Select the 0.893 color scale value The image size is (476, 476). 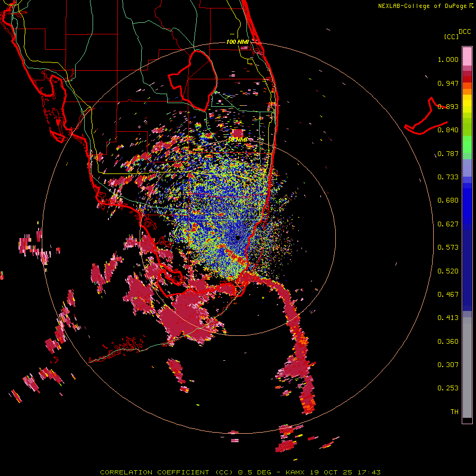tap(448, 106)
